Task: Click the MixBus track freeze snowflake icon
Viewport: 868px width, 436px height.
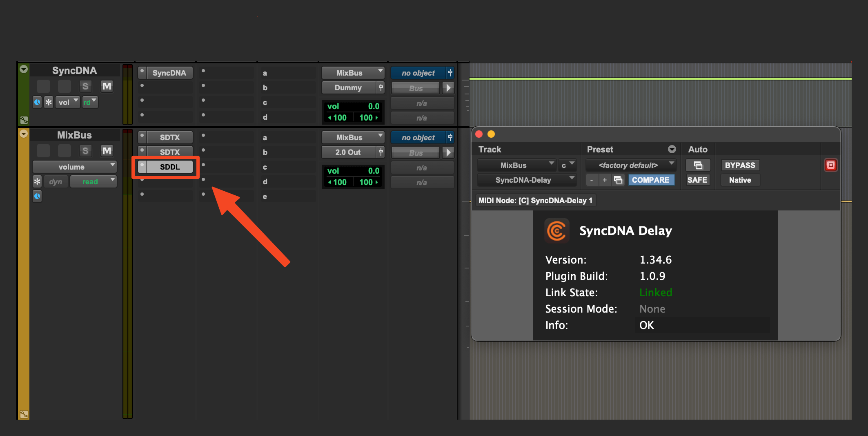Action: coord(37,181)
